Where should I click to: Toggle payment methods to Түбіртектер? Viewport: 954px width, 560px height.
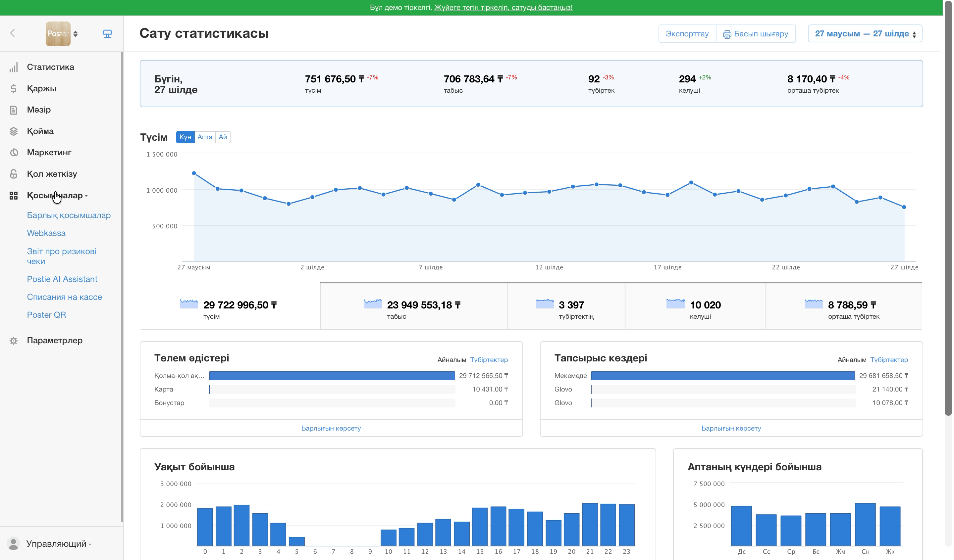click(489, 360)
